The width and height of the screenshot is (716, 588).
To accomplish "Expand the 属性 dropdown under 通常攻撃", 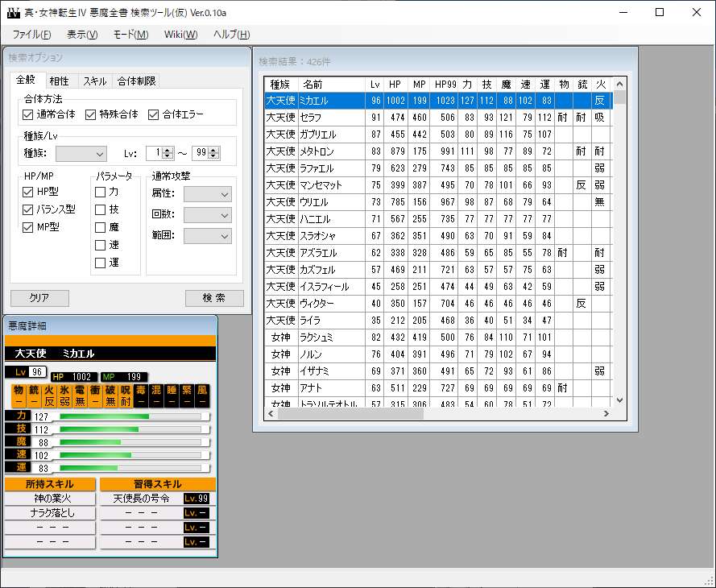I will [x=208, y=194].
